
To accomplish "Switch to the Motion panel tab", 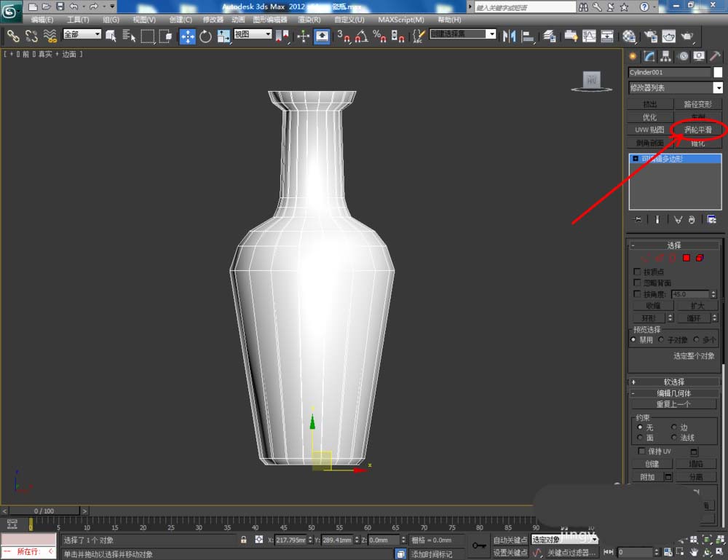I will click(683, 56).
